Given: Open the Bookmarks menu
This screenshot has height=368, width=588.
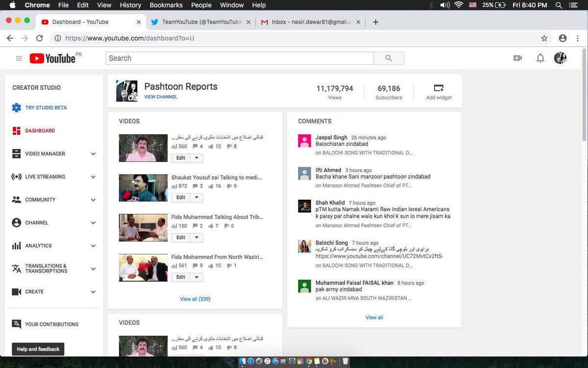Looking at the screenshot, I should 166,5.
